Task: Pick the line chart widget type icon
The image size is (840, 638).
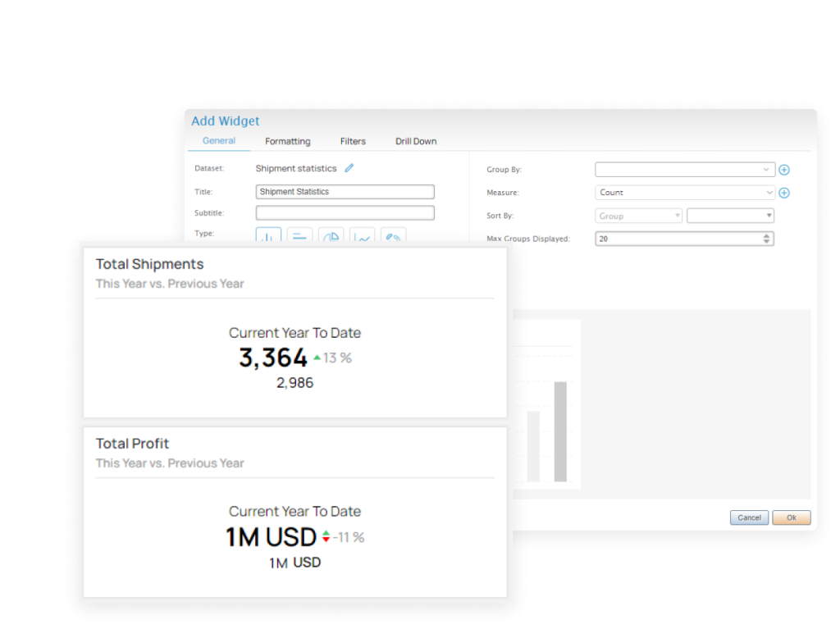Action: [x=362, y=238]
